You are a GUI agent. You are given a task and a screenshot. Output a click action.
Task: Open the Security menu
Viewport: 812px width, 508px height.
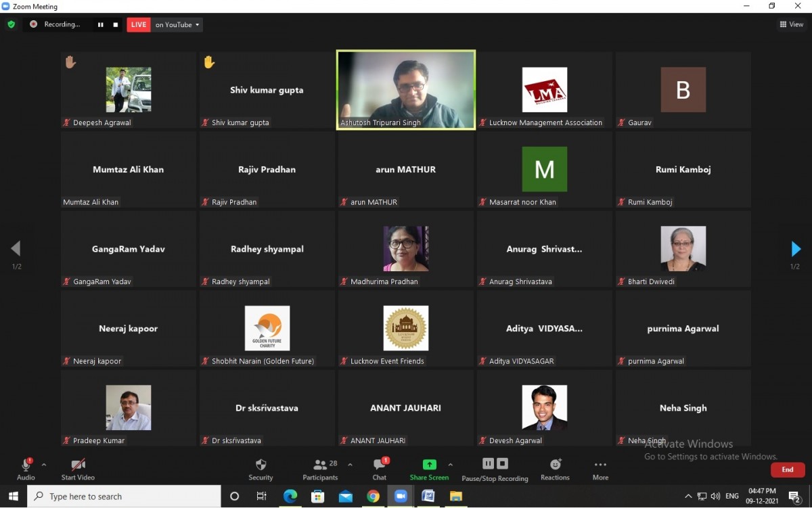click(261, 469)
